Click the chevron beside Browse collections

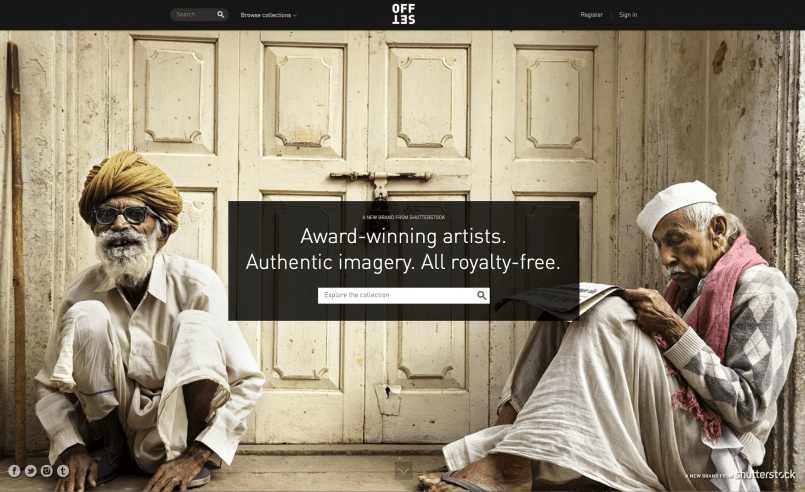[x=295, y=15]
